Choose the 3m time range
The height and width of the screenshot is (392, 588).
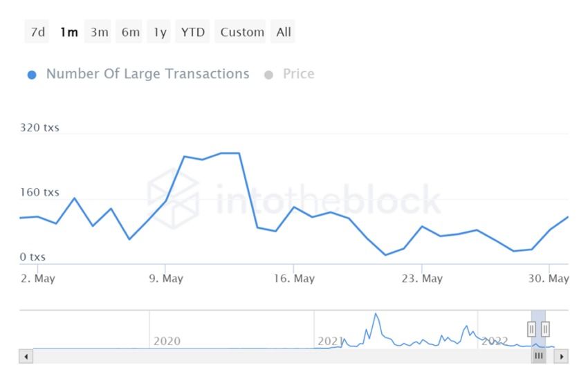click(x=99, y=32)
